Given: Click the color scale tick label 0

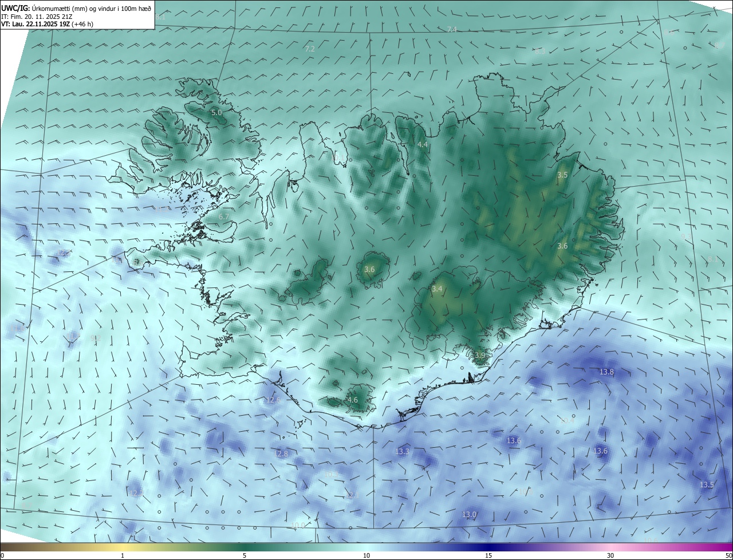Looking at the screenshot, I should 2,556.
